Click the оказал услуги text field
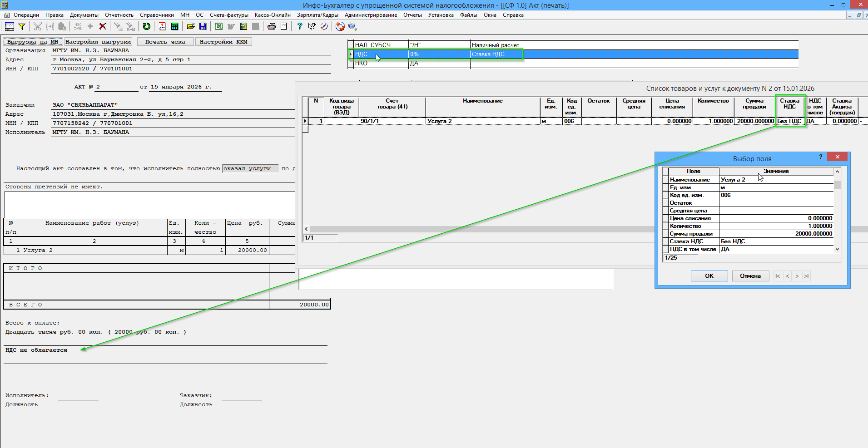Viewport: 868px width, 448px height. tap(250, 168)
